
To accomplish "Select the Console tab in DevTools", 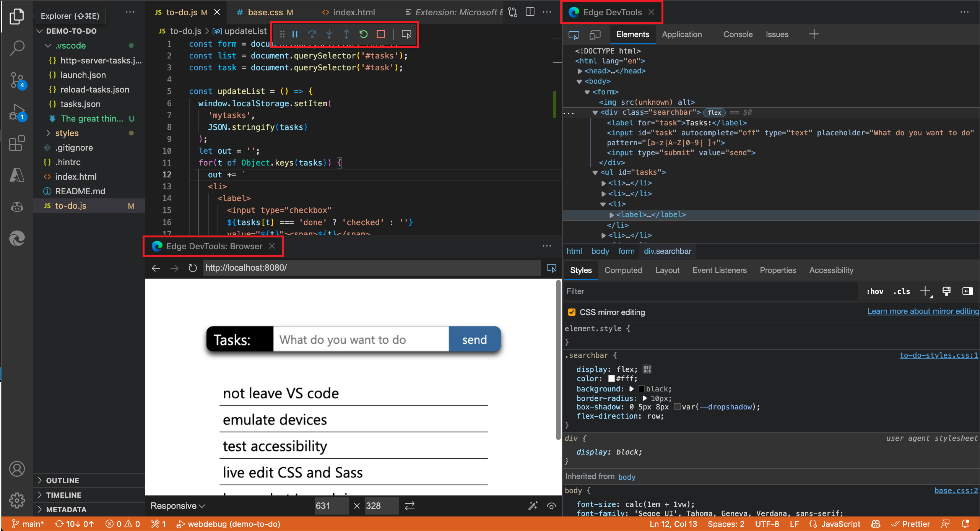I will [737, 33].
